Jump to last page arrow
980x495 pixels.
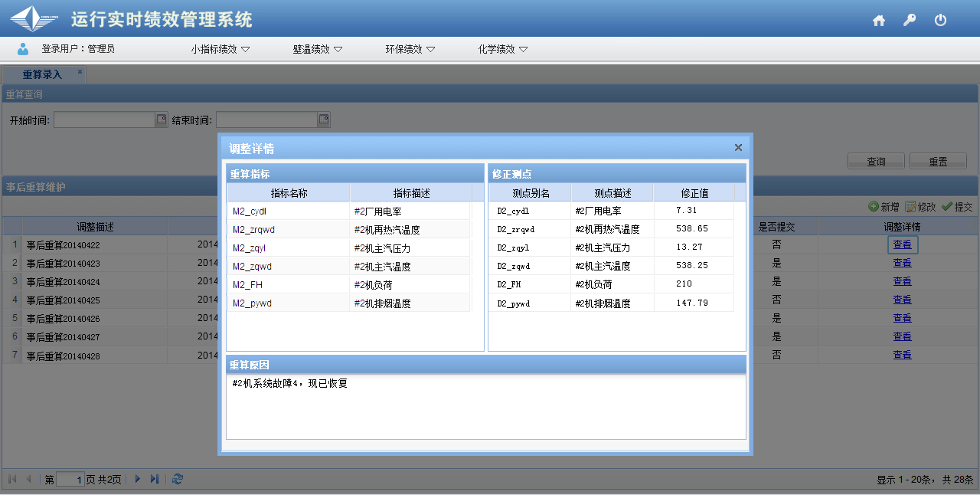[x=155, y=479]
